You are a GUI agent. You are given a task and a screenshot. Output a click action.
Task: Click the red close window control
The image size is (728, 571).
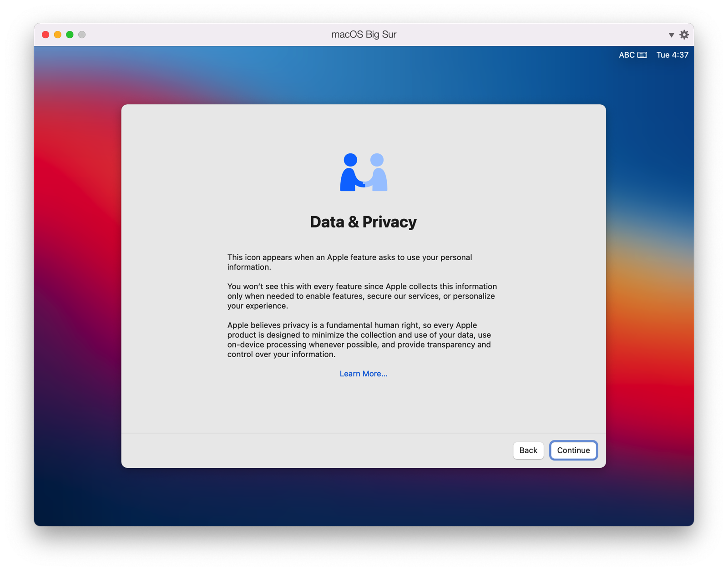45,34
